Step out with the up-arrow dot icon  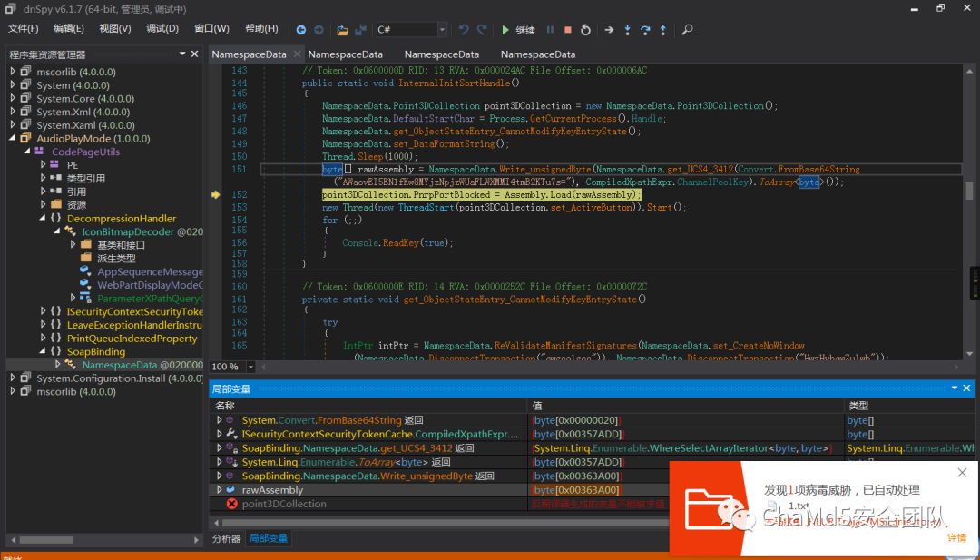pos(663,29)
